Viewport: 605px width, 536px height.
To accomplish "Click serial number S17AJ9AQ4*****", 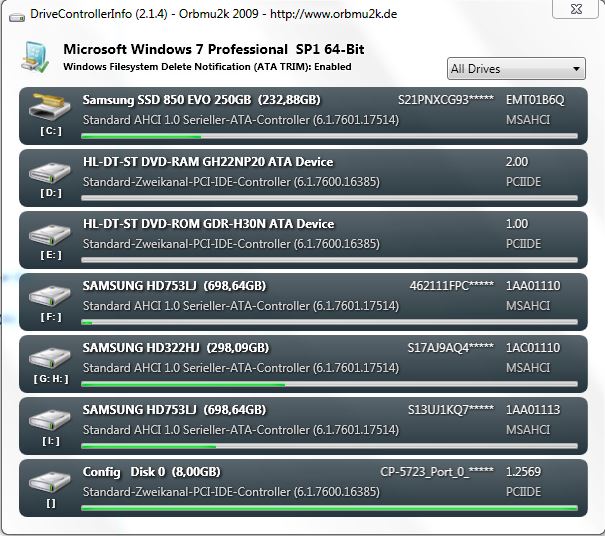I will [x=451, y=348].
